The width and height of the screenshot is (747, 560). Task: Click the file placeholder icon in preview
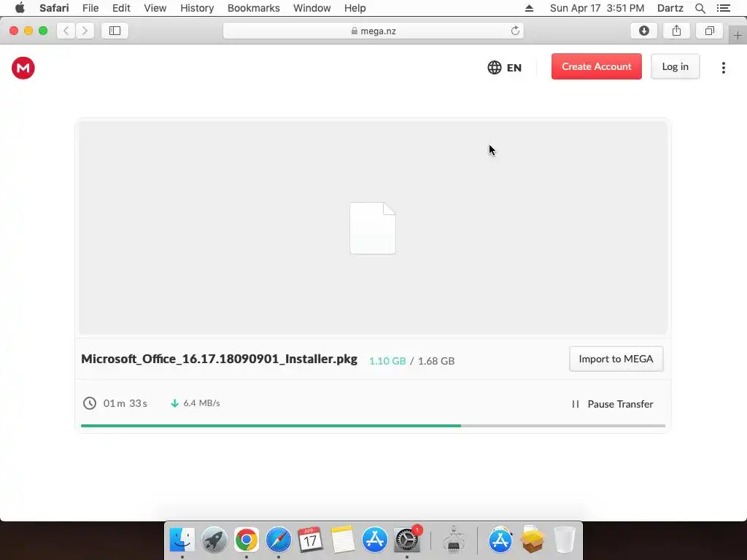click(x=373, y=228)
